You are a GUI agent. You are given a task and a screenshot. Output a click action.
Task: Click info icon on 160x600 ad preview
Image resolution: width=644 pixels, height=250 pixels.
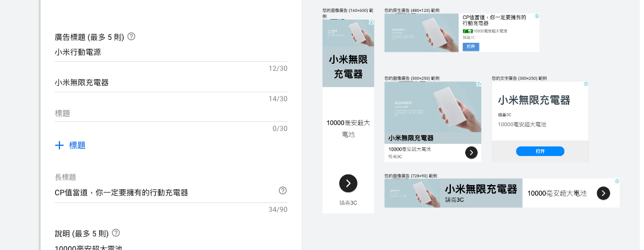pyautogui.click(x=371, y=23)
